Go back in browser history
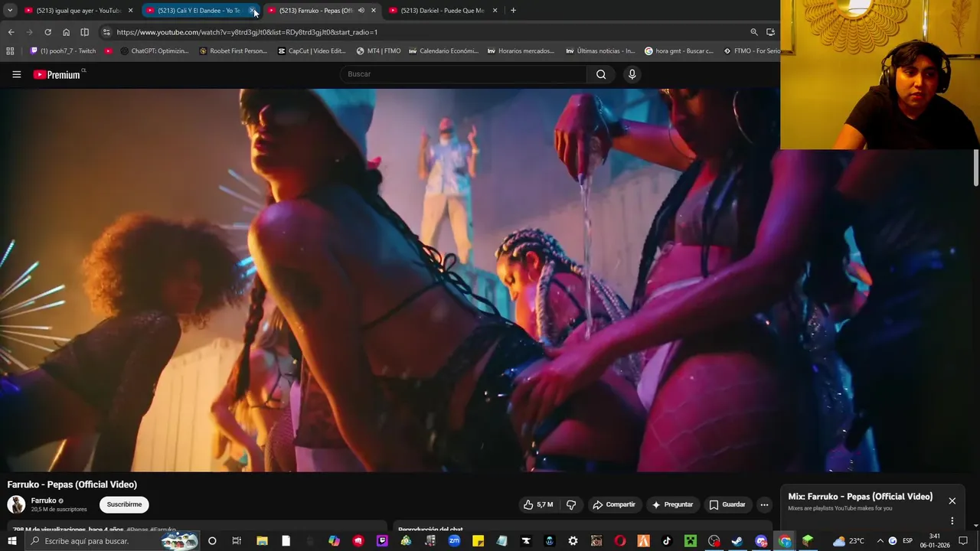Image resolution: width=980 pixels, height=551 pixels. [11, 32]
